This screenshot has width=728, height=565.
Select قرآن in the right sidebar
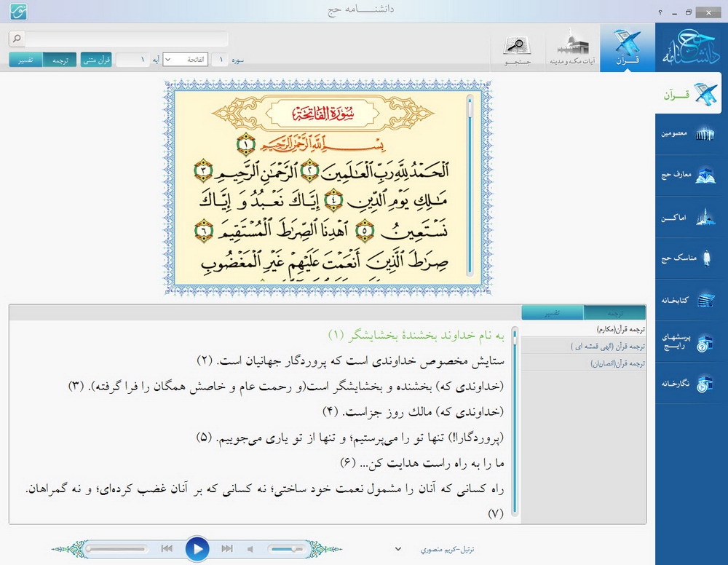pos(688,93)
